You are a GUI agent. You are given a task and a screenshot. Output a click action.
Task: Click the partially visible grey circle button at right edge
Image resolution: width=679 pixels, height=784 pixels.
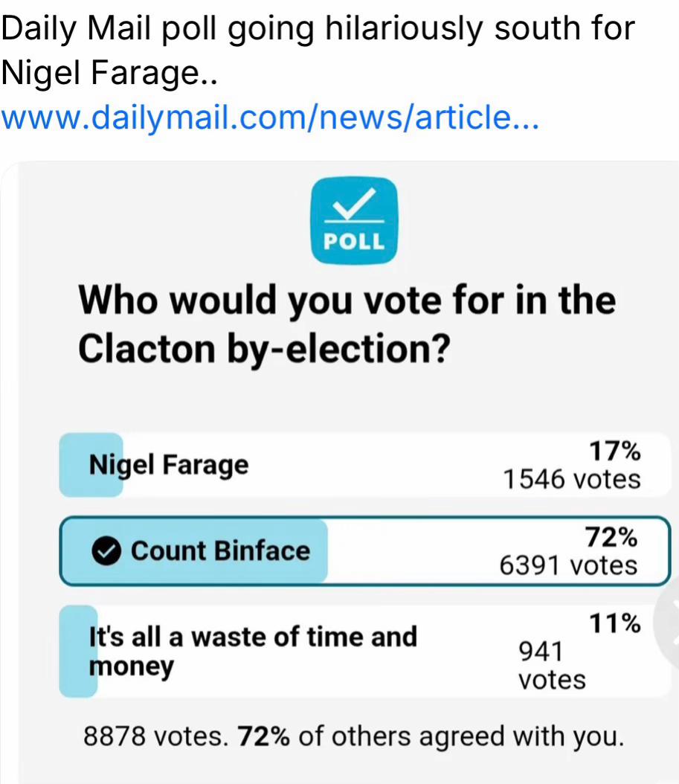click(668, 625)
